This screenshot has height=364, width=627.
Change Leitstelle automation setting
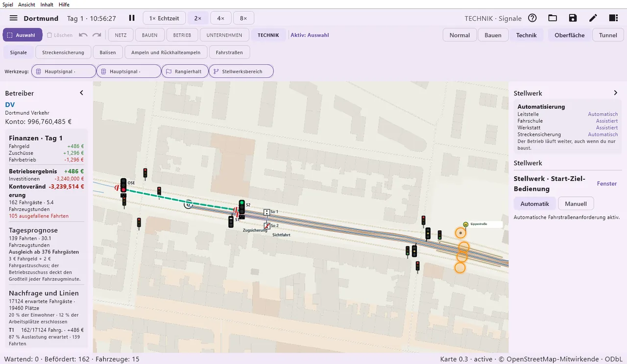point(603,114)
